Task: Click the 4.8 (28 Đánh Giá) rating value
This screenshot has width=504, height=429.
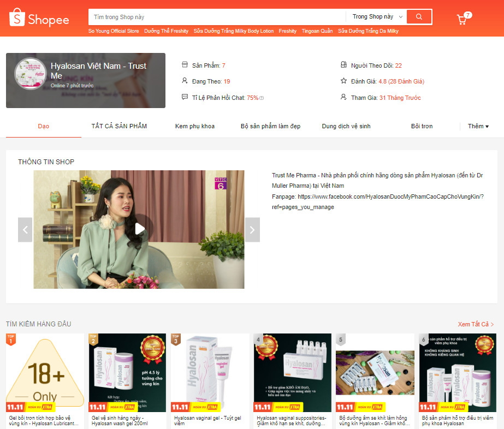Action: click(401, 81)
